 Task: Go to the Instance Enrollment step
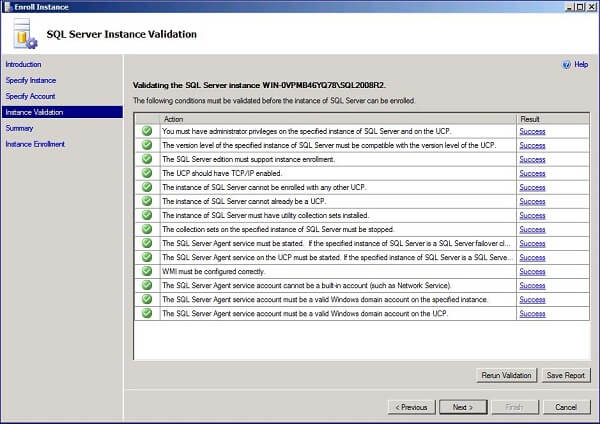[x=35, y=144]
